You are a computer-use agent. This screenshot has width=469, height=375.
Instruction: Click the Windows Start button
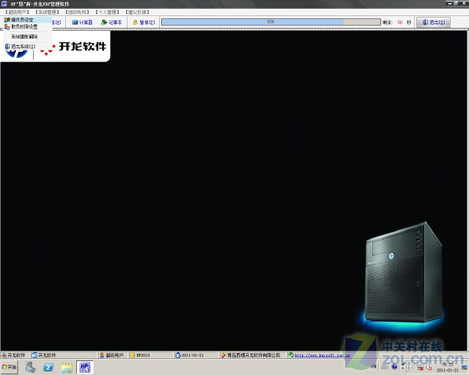(x=9, y=367)
